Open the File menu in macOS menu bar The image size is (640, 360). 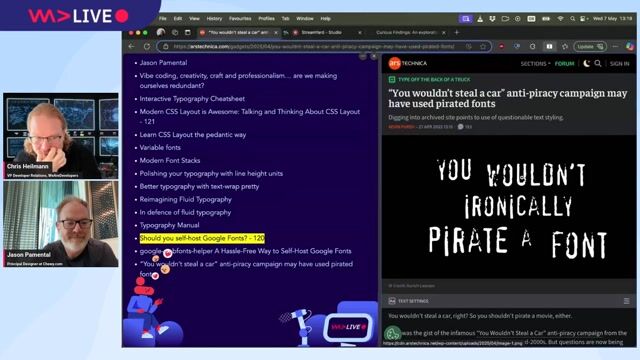click(x=162, y=19)
